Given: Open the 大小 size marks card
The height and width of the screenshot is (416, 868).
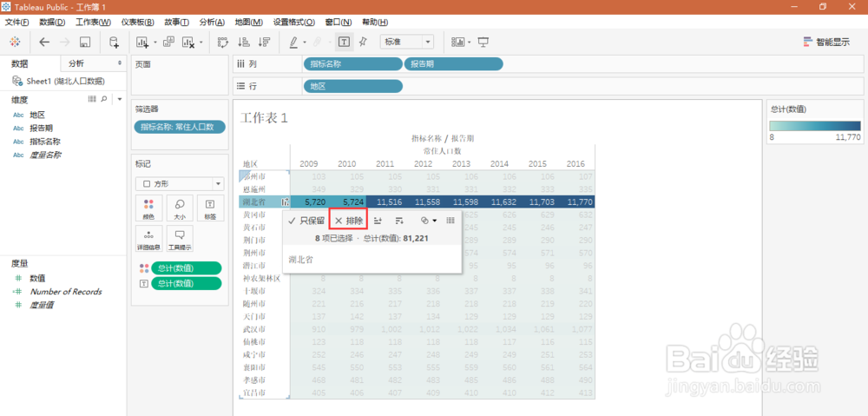Looking at the screenshot, I should click(x=180, y=208).
